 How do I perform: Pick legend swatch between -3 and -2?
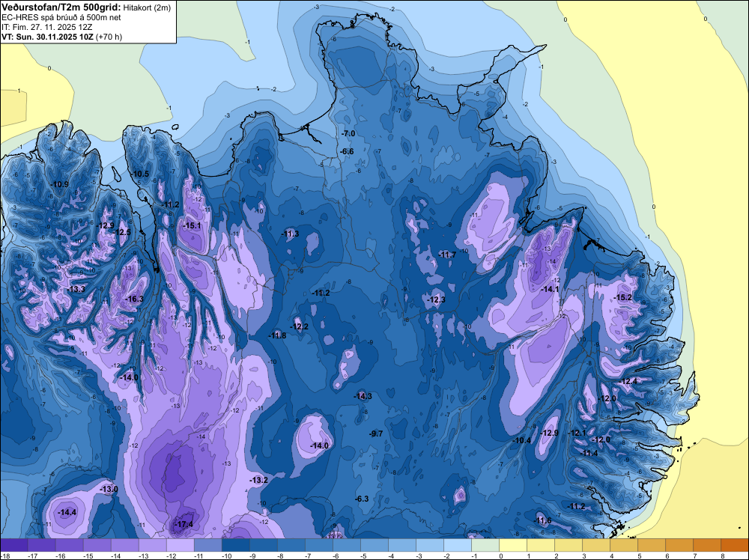[429, 545]
